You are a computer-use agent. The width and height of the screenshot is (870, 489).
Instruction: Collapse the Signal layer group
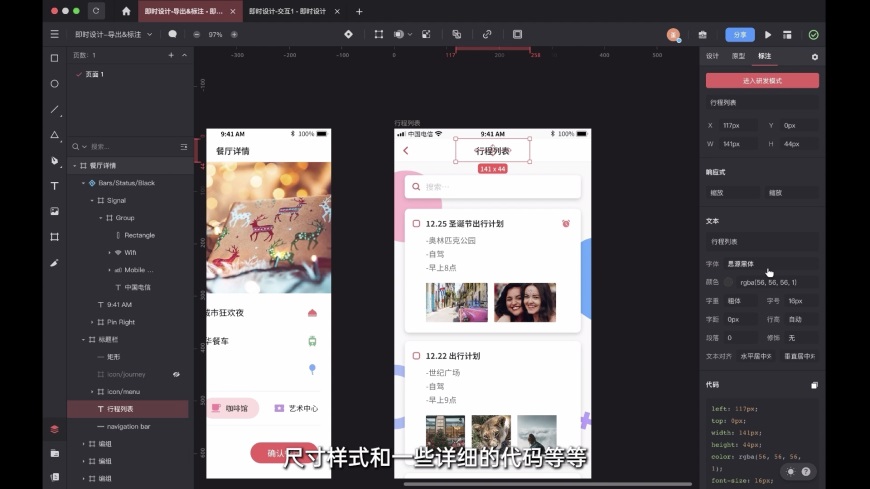tap(92, 200)
